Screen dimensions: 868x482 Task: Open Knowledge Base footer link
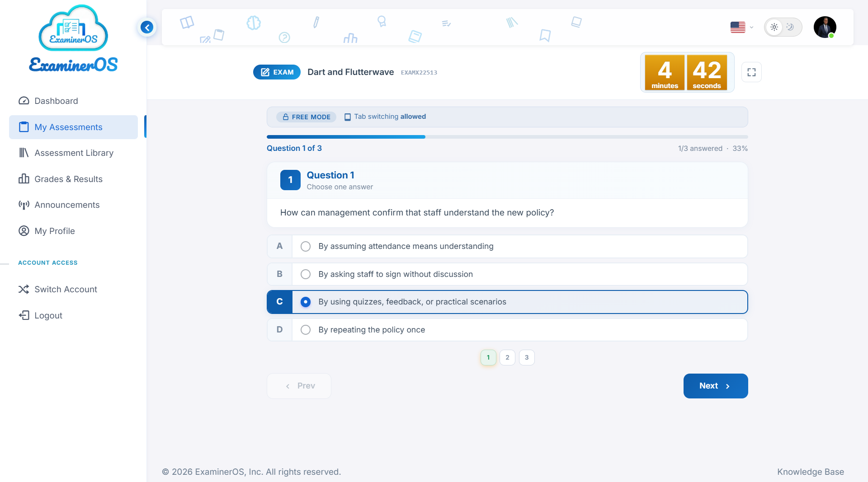point(811,472)
